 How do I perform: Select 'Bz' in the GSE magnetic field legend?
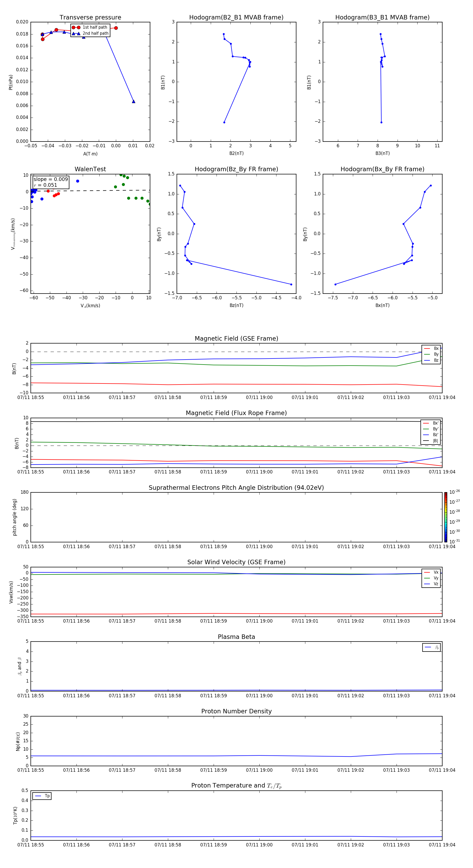[x=431, y=360]
